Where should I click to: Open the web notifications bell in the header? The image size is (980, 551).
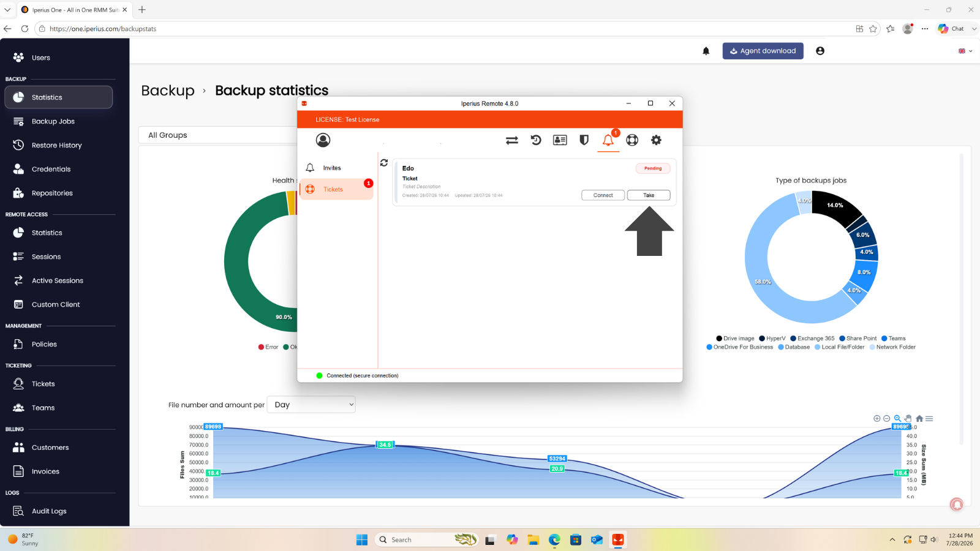(706, 51)
